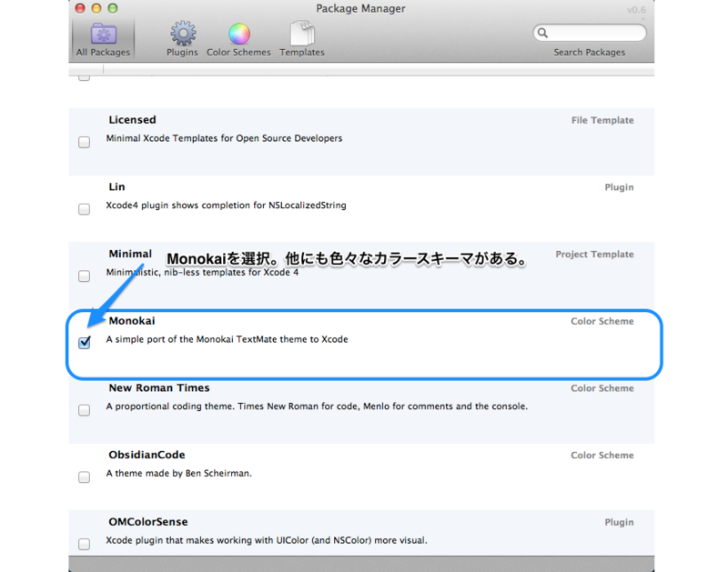
Task: Click the Templates toolbar label
Action: coord(302,52)
